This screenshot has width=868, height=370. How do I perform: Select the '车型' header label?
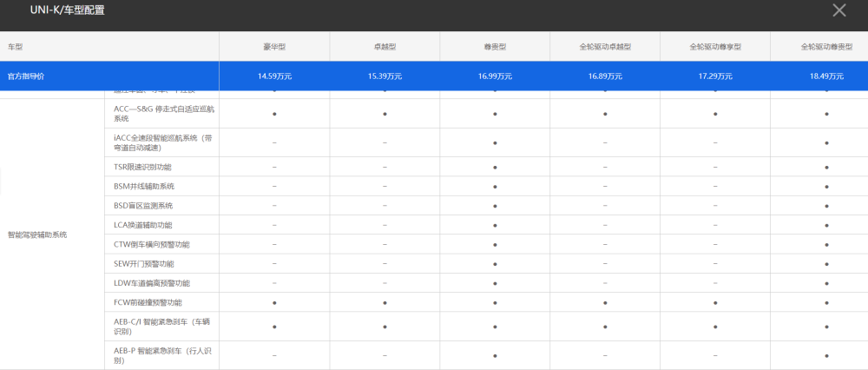coord(15,47)
